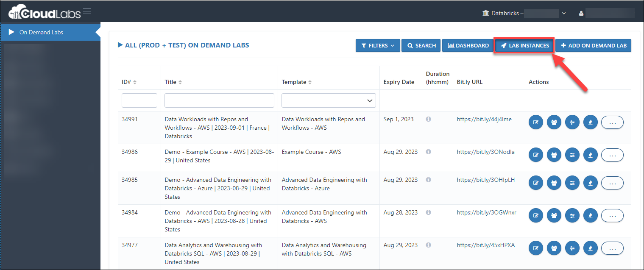Click the LAB INSTANCES button
This screenshot has height=270, width=644.
click(x=524, y=45)
